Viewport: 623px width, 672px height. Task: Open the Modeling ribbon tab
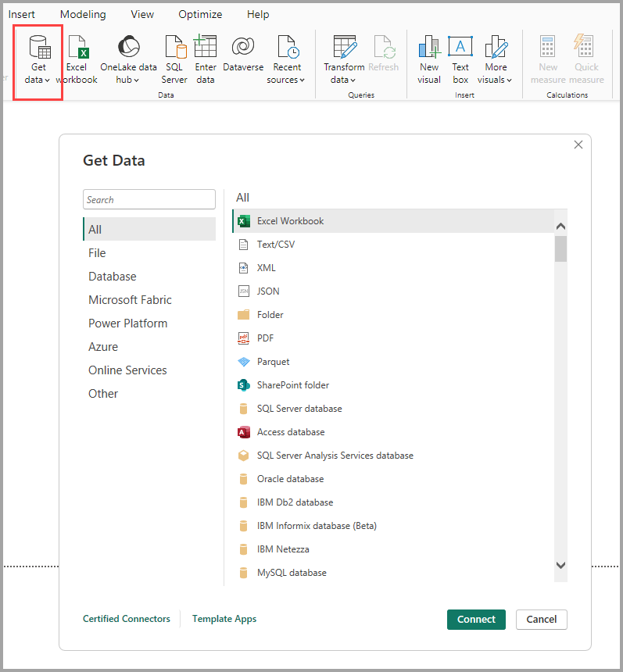[x=83, y=14]
